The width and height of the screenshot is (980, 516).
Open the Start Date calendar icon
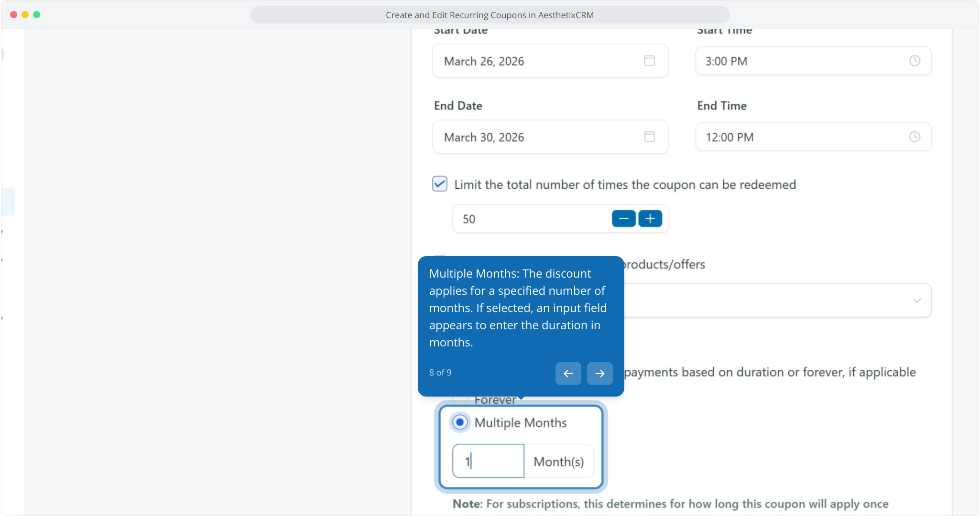(649, 61)
